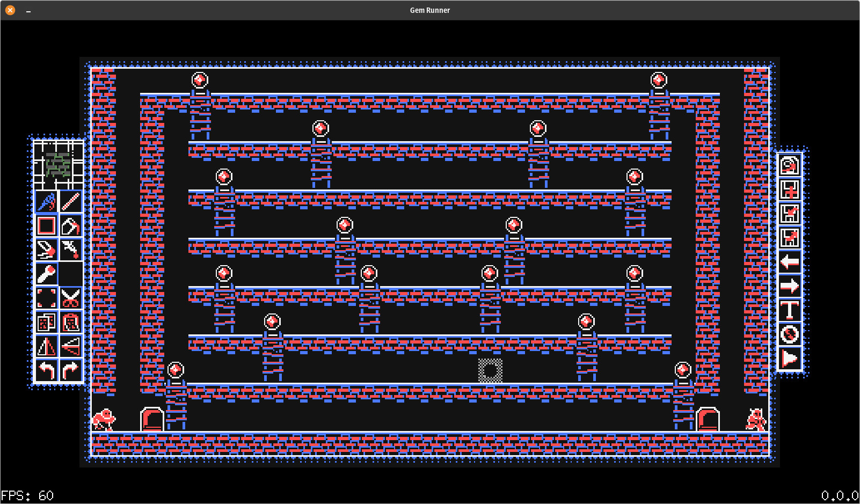Click the gray dithered cursor tile
Screen dimensions: 860x504
(490, 371)
